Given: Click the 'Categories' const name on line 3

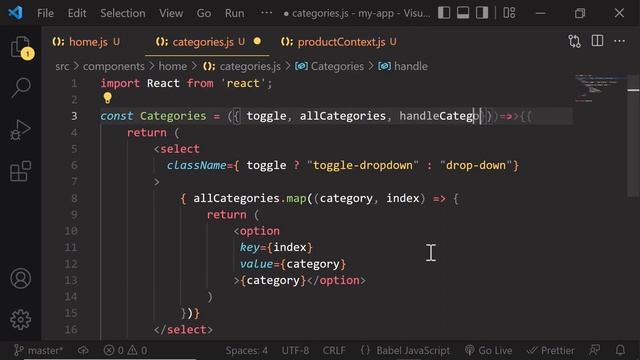Looking at the screenshot, I should pos(173,116).
